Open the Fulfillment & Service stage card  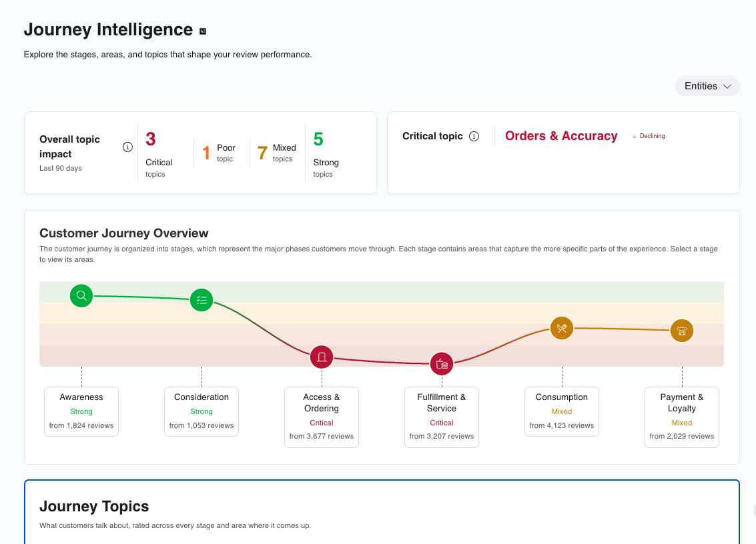[442, 417]
